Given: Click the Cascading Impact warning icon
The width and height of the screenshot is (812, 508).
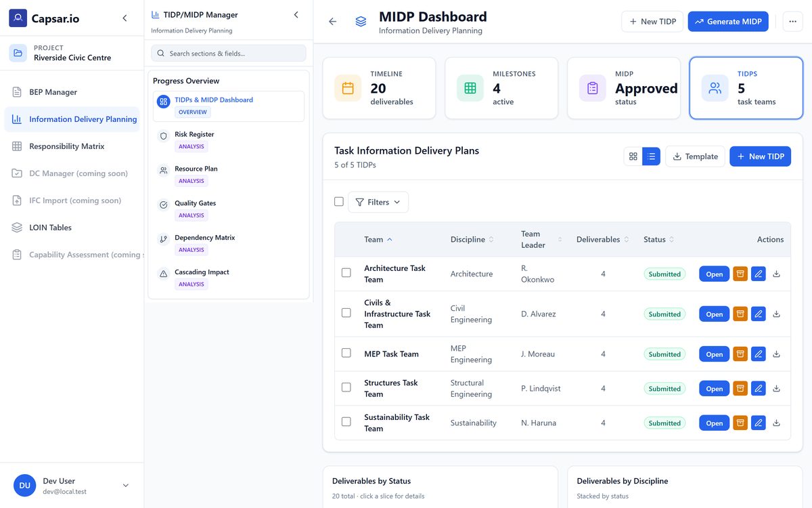Looking at the screenshot, I should point(163,274).
